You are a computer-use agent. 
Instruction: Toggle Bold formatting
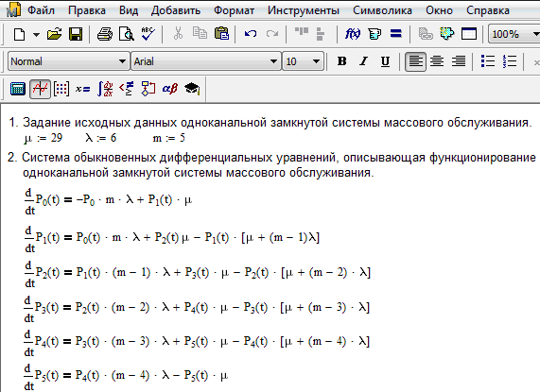coord(342,61)
